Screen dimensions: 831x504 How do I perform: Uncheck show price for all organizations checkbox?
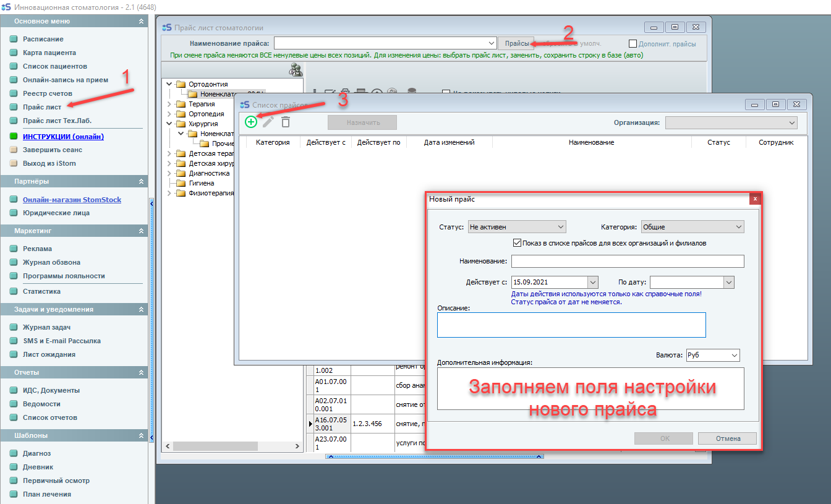point(518,243)
